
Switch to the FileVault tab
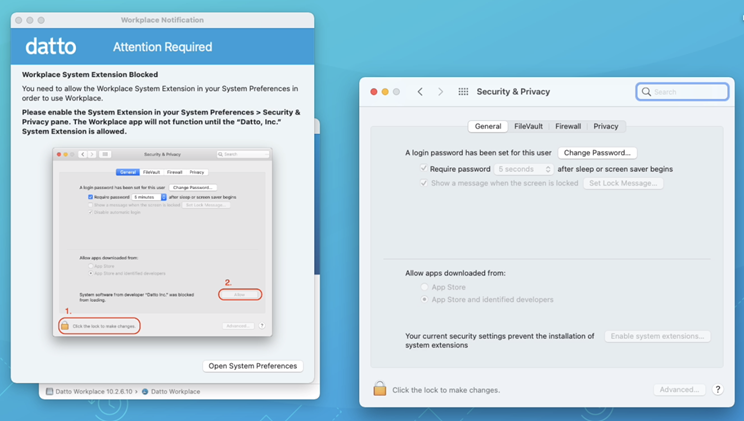[528, 127]
